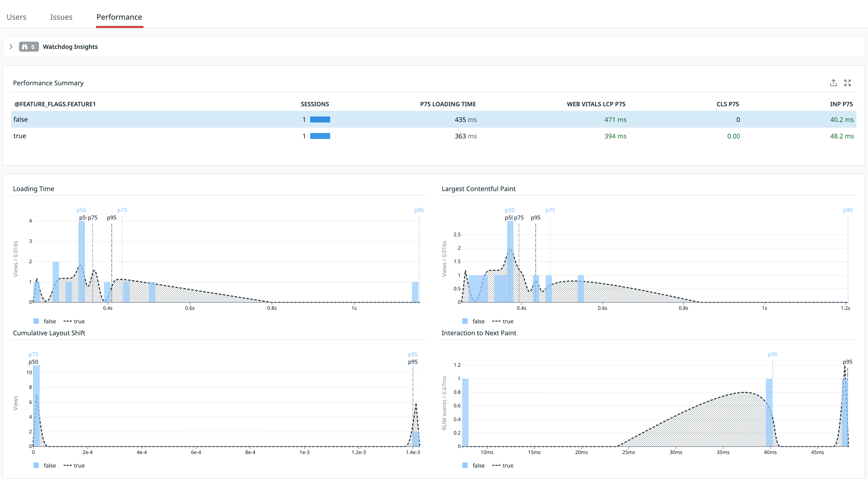Select the 'false' feature flag row

tap(20, 120)
